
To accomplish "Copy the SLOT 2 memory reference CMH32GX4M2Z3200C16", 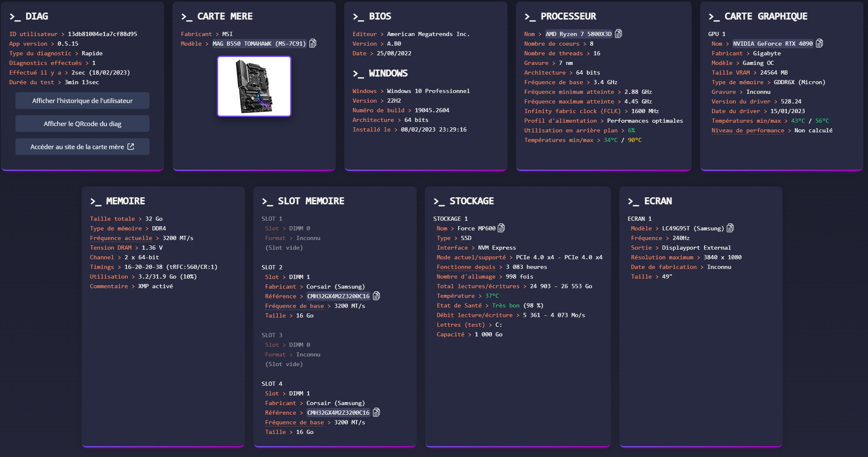I will (x=376, y=296).
